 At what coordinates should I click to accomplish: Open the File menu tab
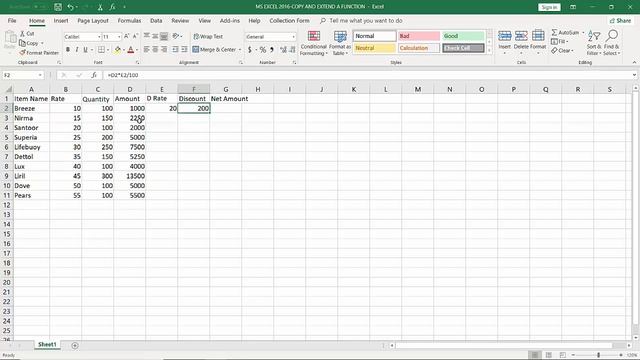pos(12,20)
